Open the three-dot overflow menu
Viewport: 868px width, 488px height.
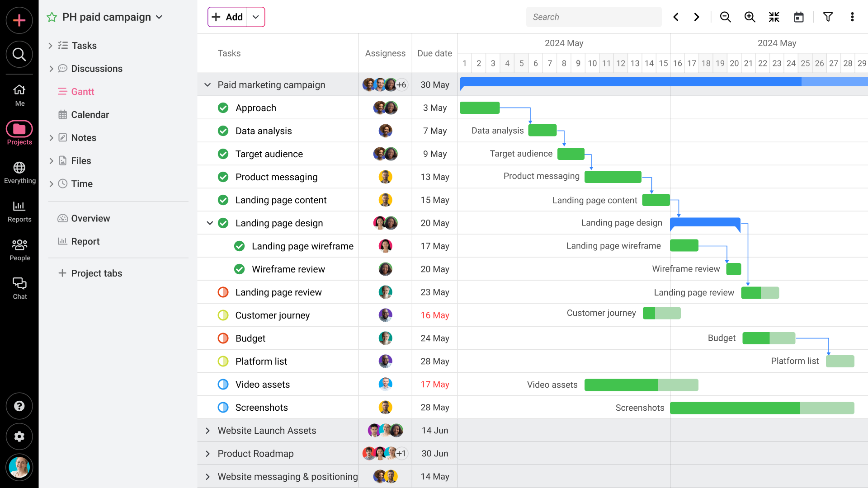tap(852, 17)
